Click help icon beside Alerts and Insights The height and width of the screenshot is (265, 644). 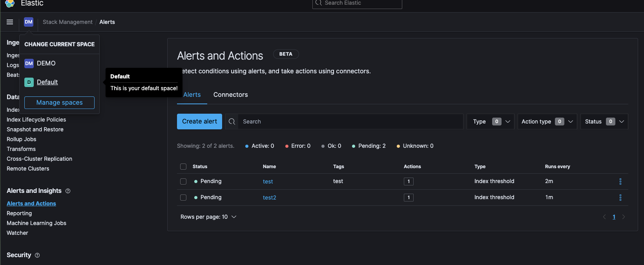click(x=68, y=191)
